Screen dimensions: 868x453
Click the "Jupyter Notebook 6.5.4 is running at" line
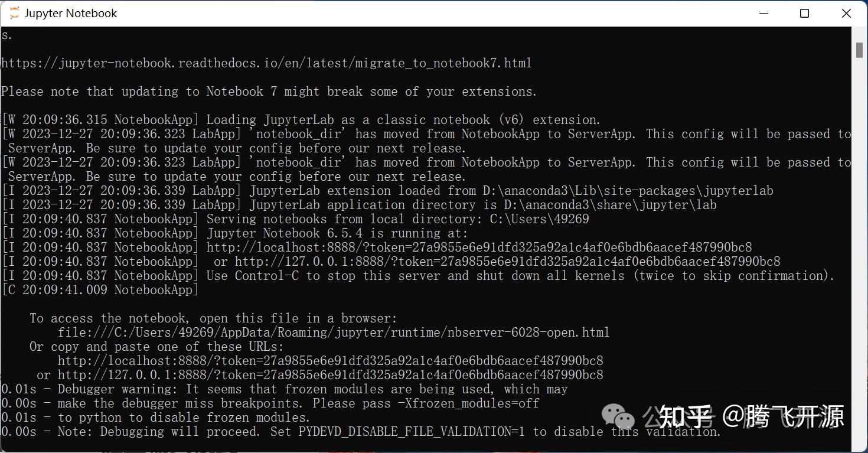coord(337,233)
